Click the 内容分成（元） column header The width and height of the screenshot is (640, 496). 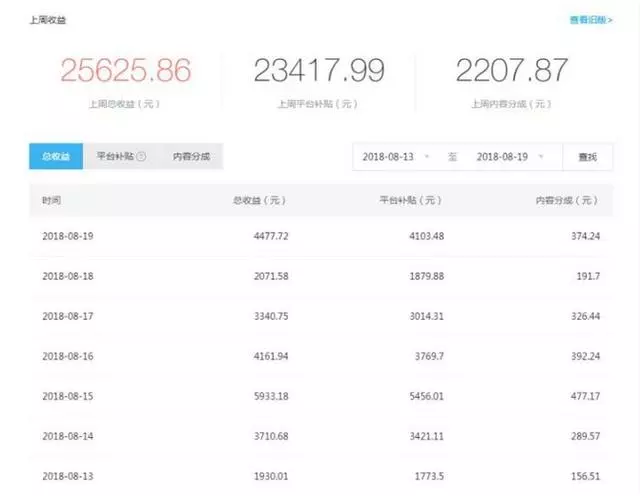(567, 200)
